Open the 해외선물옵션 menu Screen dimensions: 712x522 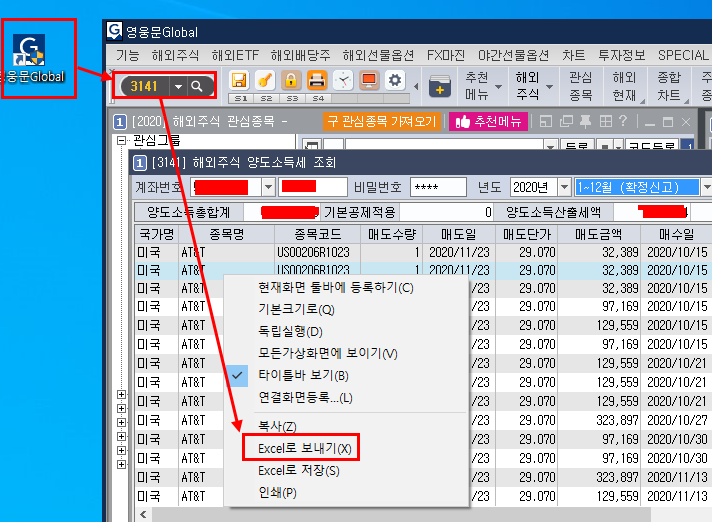(x=378, y=55)
